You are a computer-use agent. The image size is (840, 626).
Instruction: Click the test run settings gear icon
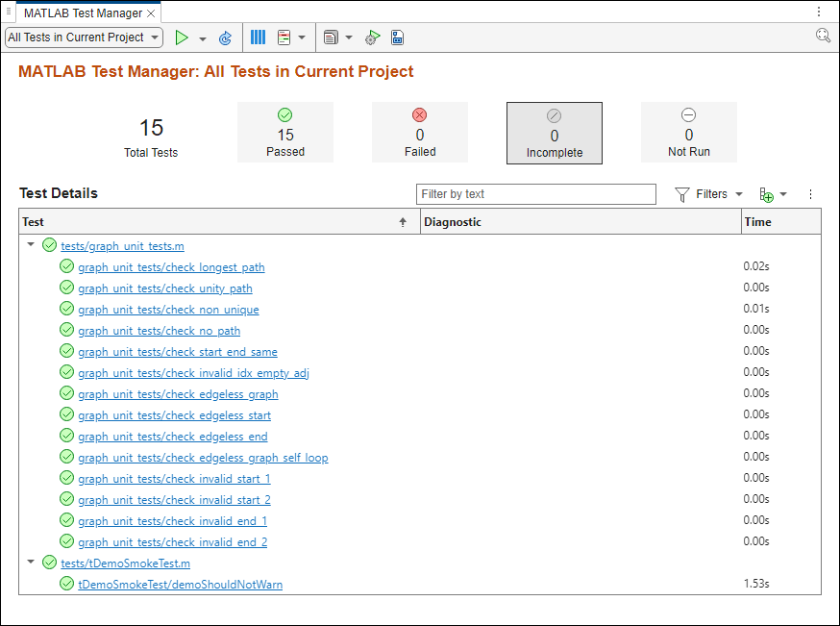point(372,38)
